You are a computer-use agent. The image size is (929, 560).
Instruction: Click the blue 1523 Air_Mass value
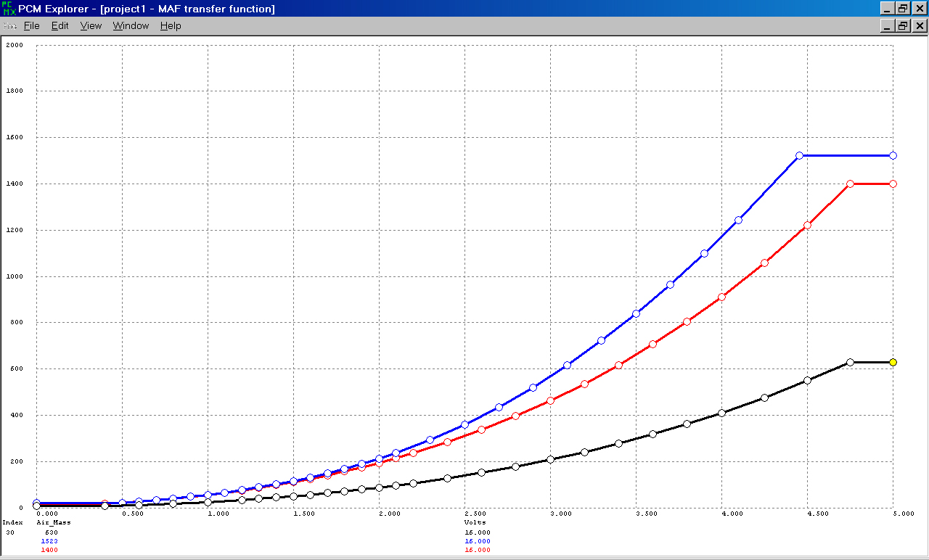point(49,541)
